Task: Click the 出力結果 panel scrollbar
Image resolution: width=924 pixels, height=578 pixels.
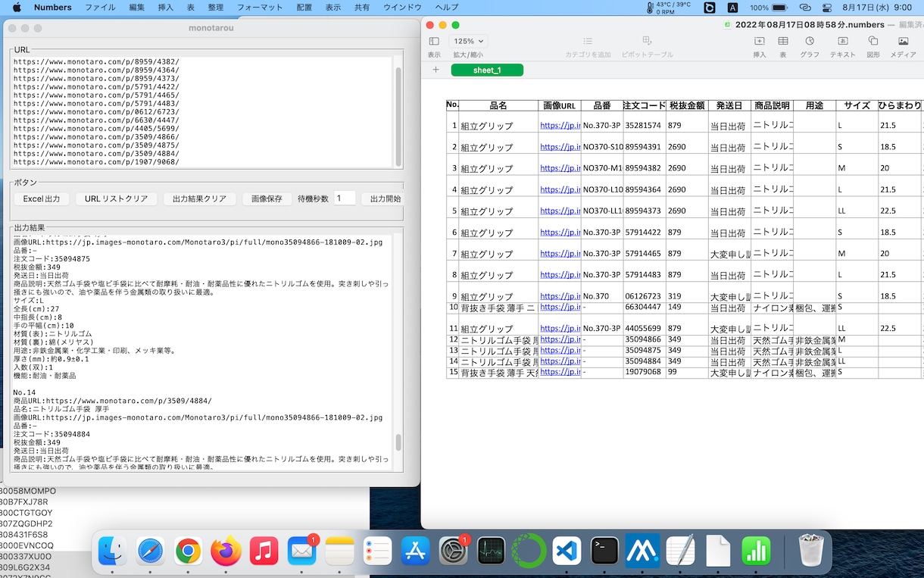Action: click(x=398, y=442)
